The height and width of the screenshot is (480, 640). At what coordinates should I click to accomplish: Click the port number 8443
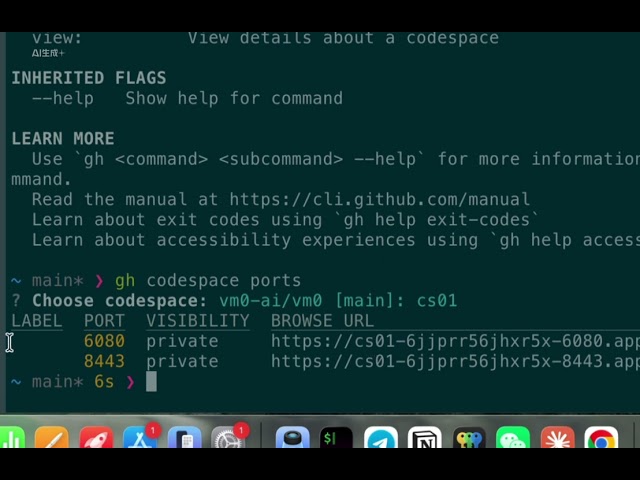coord(104,361)
